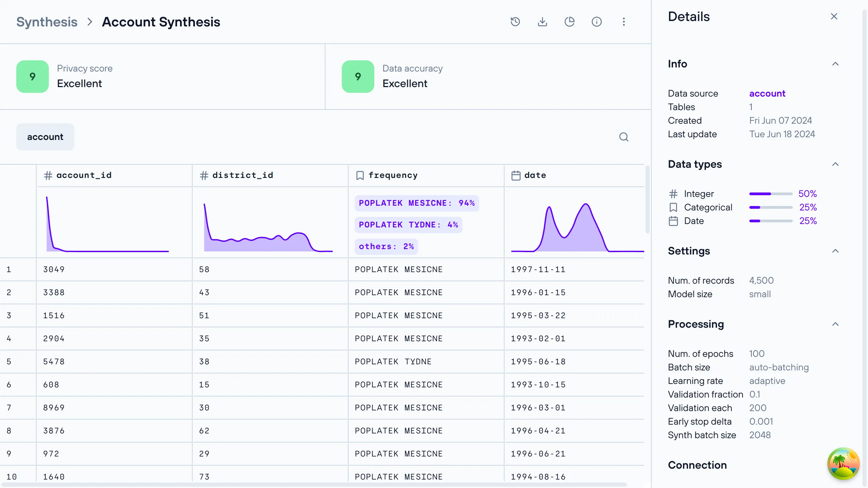Click the date column header
Screen dimensions: 868x488
click(x=574, y=176)
